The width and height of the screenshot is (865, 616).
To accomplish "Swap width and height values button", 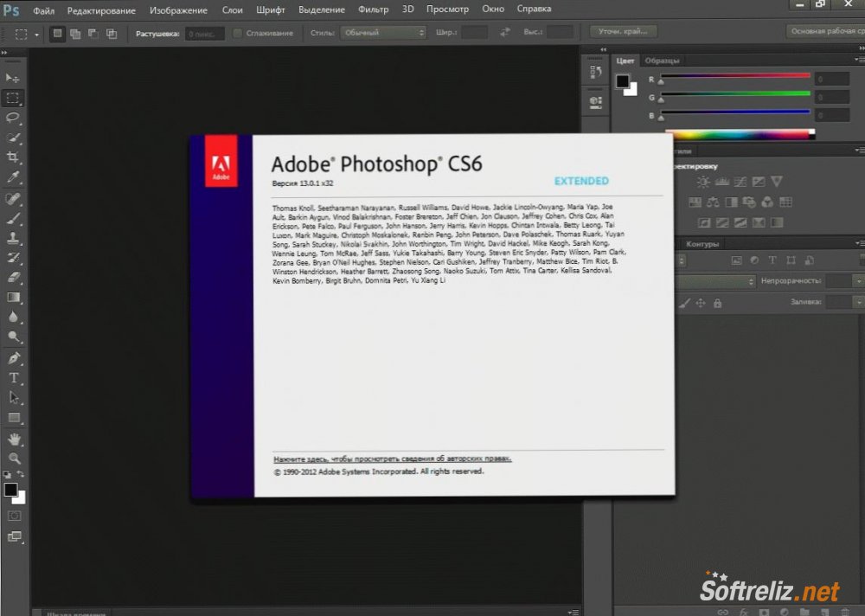I will 505,32.
